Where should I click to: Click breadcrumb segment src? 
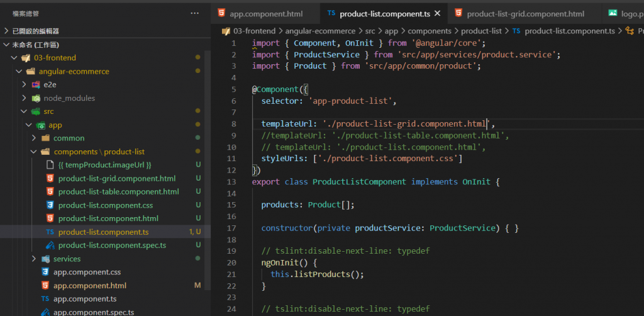[x=370, y=31]
